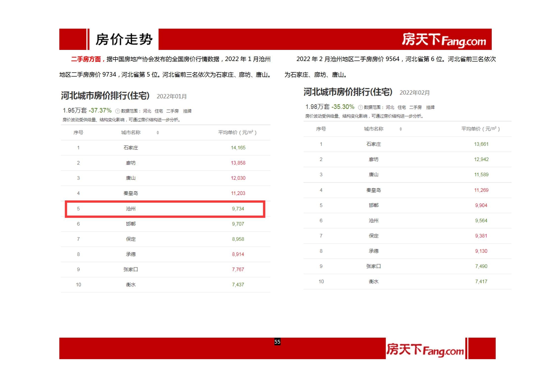Click price 11,269 in the February table
Screen dimensions: 555x392
[x=481, y=190]
